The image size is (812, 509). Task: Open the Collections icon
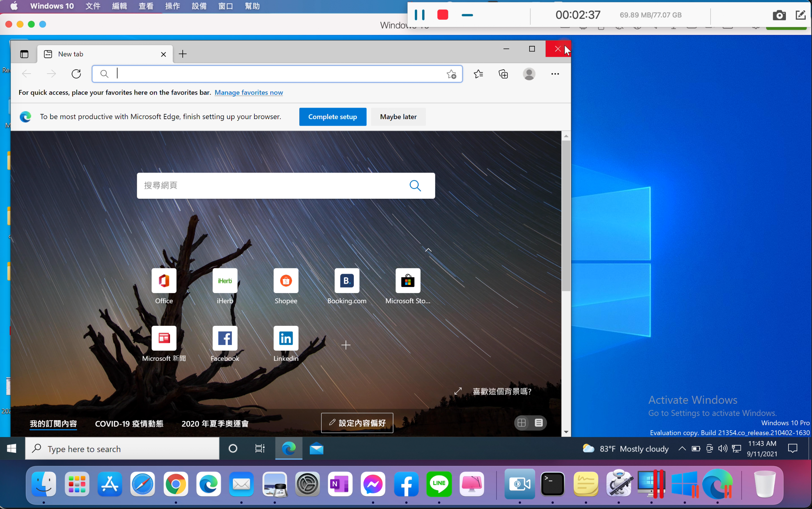(x=503, y=74)
